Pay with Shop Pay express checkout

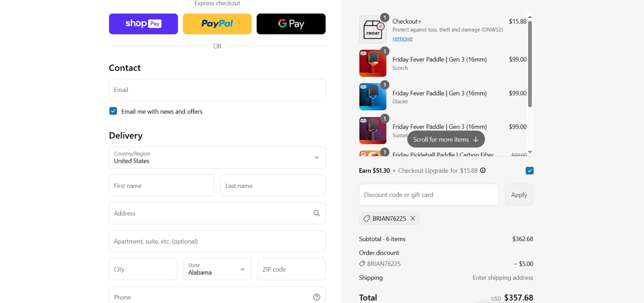pos(143,24)
